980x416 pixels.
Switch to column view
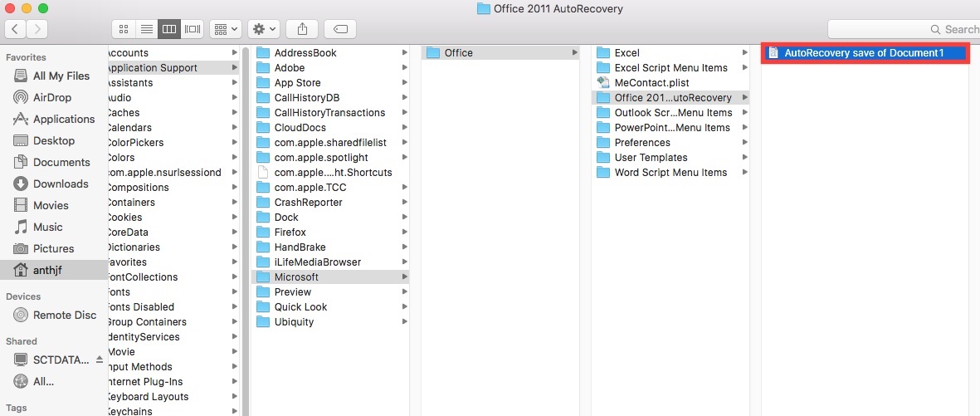pyautogui.click(x=168, y=29)
